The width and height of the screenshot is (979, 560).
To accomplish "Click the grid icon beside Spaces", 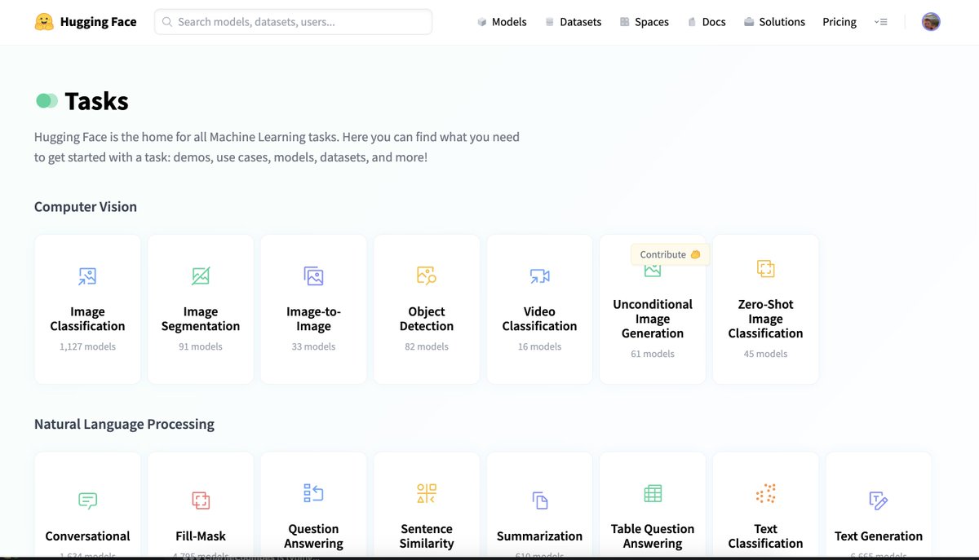I will (624, 22).
